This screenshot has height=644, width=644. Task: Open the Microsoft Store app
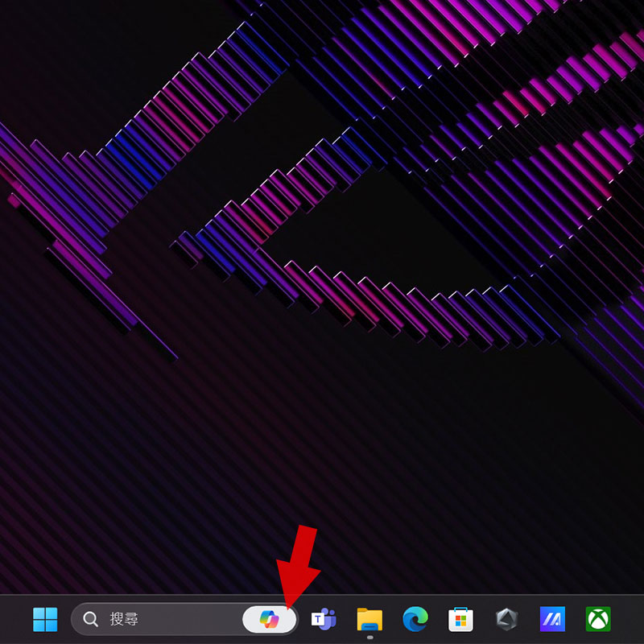460,619
